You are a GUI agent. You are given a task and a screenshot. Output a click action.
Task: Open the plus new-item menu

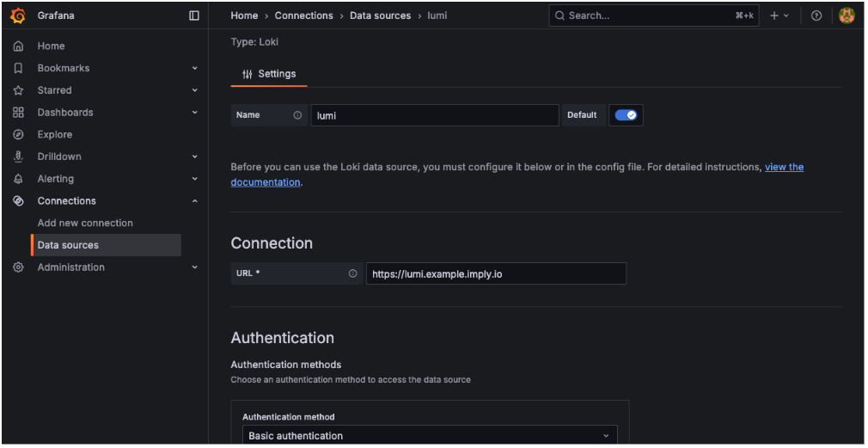779,15
